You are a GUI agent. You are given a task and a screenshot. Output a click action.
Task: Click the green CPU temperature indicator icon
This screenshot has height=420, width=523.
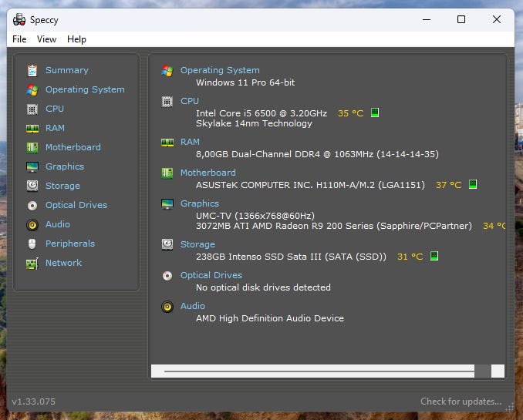tap(375, 113)
